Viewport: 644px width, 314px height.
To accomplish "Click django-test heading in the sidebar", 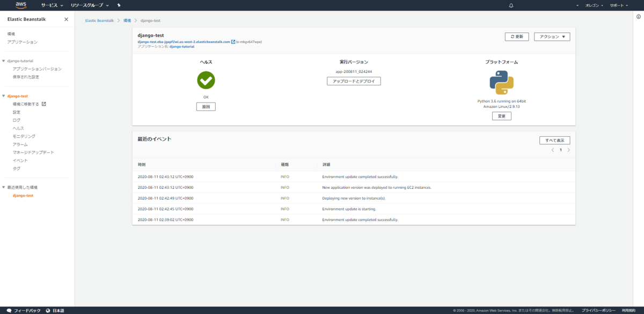I will 18,96.
